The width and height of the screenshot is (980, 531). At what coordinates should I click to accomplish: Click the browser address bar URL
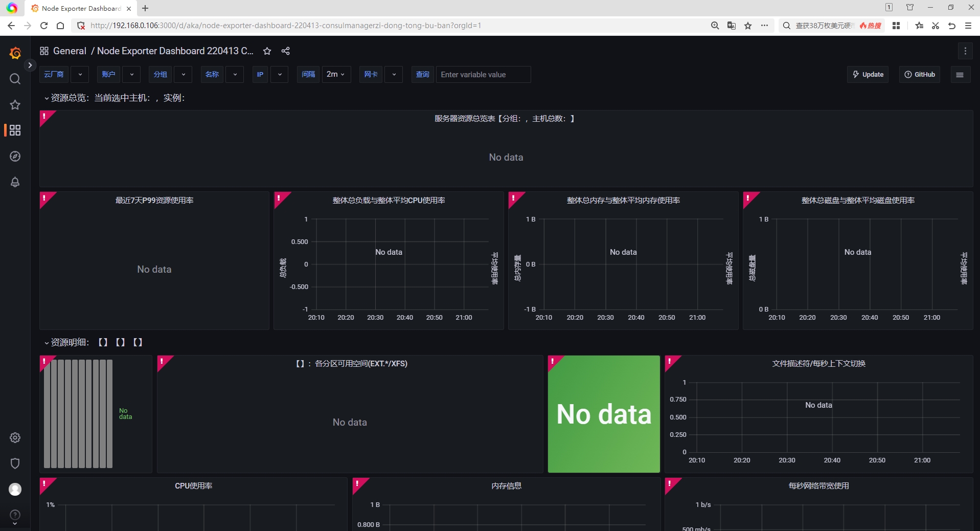tap(286, 26)
